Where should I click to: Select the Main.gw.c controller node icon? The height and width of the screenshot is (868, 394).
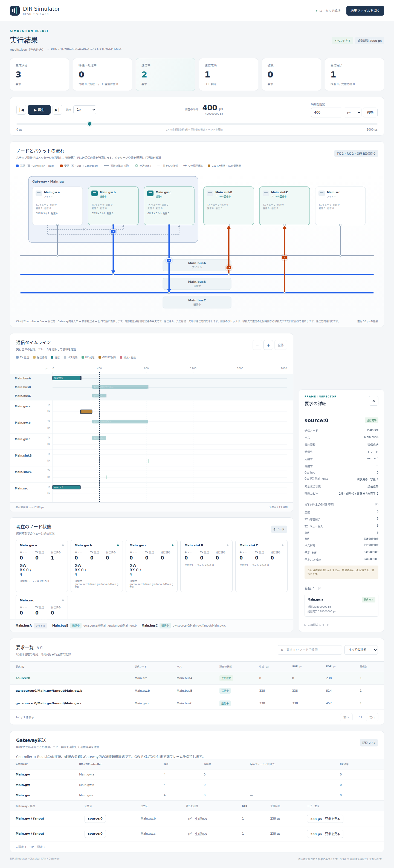150,194
